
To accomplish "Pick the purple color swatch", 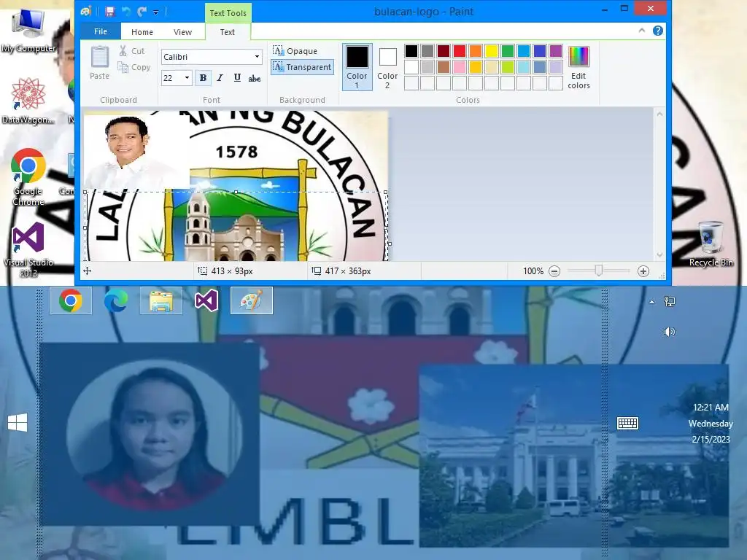I will (x=555, y=51).
